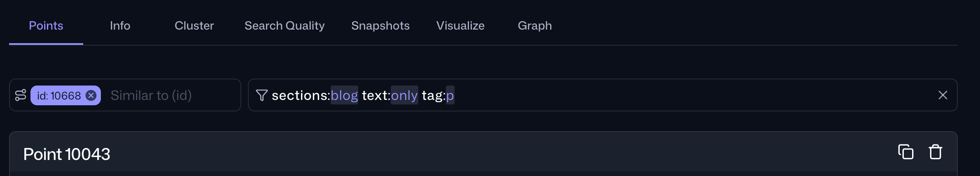
Task: Click the similarity search settings icon
Action: coord(21,95)
